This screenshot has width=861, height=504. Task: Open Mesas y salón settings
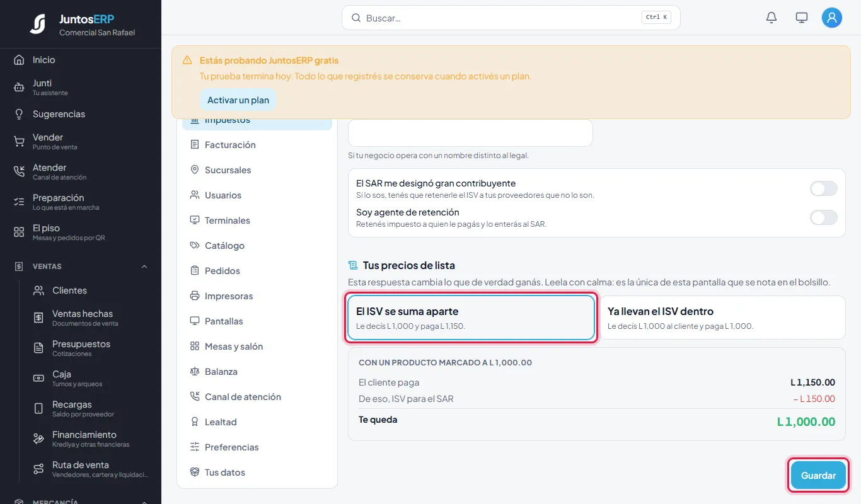pos(257,346)
